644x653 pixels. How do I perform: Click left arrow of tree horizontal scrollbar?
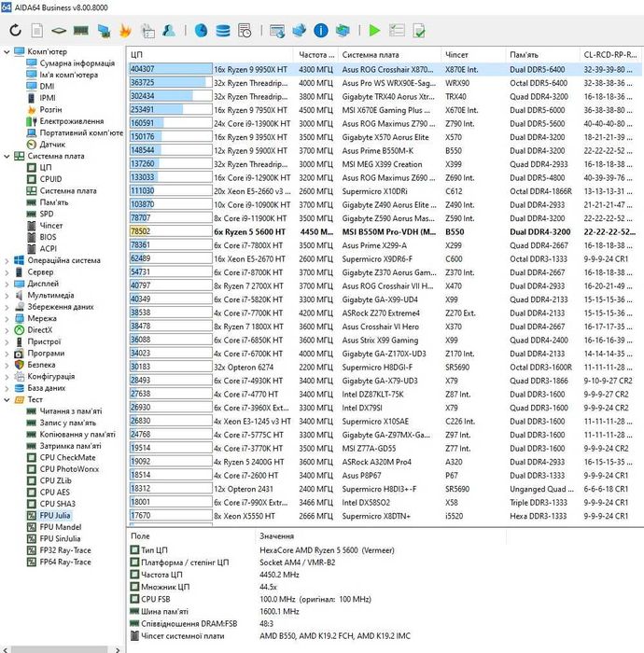(5, 649)
